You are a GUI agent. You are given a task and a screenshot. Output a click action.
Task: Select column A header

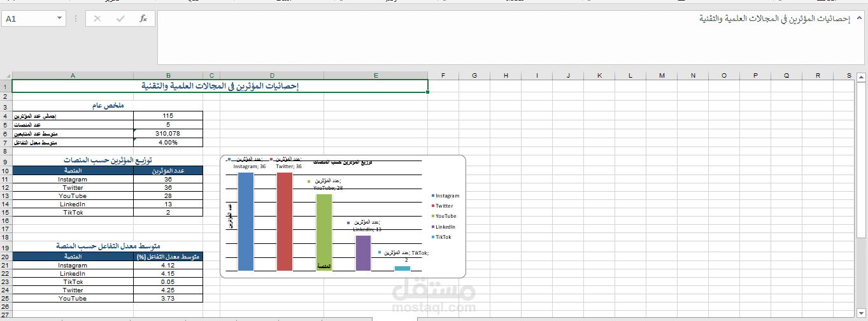pyautogui.click(x=73, y=75)
